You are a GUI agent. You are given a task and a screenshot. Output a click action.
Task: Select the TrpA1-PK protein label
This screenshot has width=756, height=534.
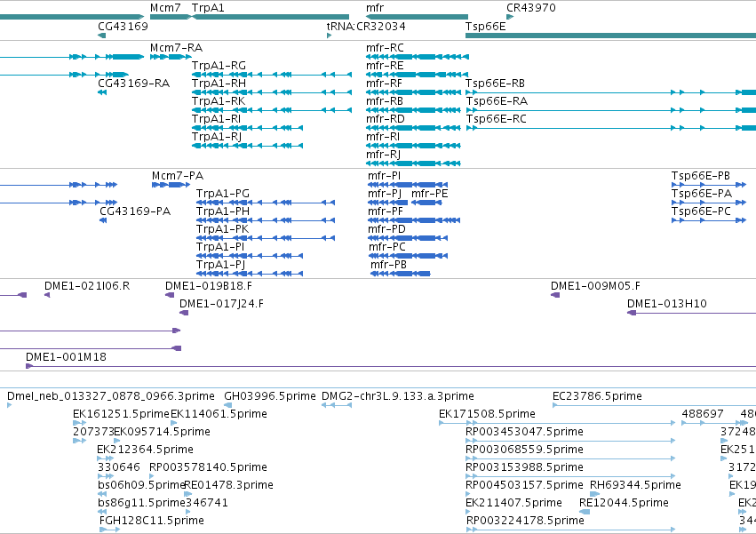click(222, 229)
